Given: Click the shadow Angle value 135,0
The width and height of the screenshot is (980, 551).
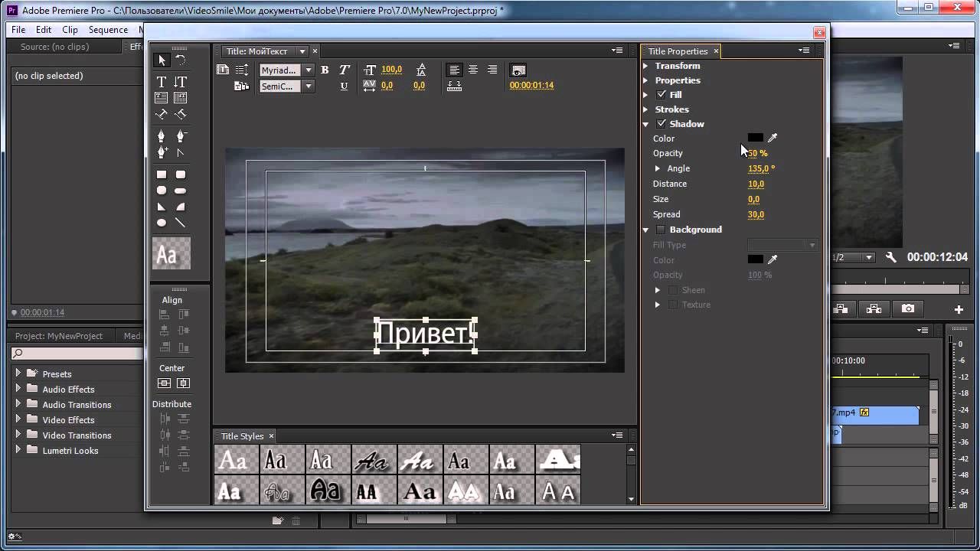Looking at the screenshot, I should click(x=760, y=168).
